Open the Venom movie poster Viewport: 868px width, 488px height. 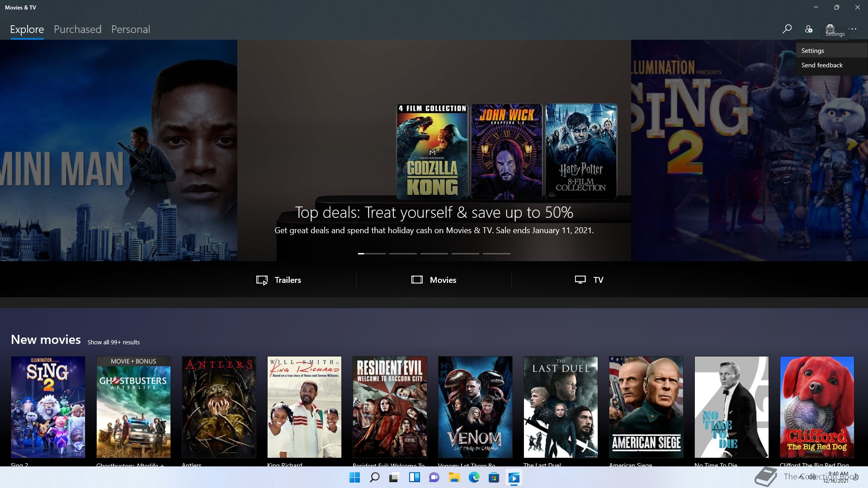coord(475,407)
